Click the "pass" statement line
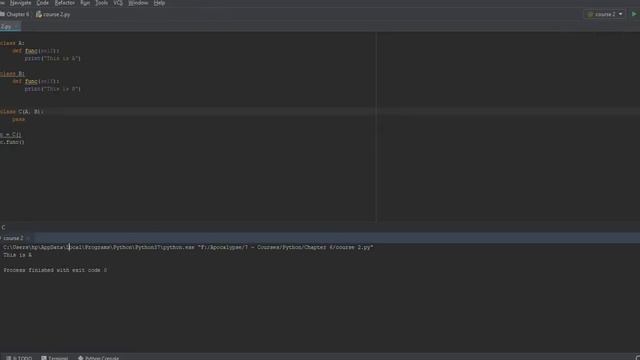This screenshot has width=640, height=360. pos(18,120)
